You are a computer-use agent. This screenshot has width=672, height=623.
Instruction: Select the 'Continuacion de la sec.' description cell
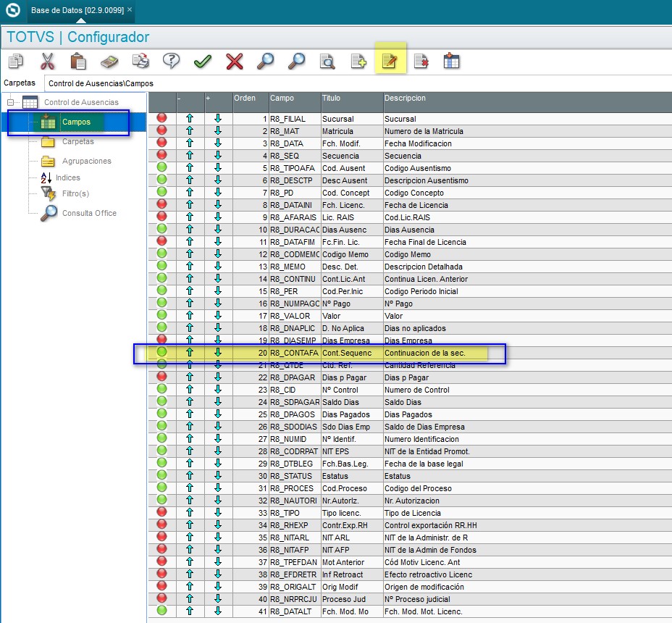pyautogui.click(x=527, y=353)
